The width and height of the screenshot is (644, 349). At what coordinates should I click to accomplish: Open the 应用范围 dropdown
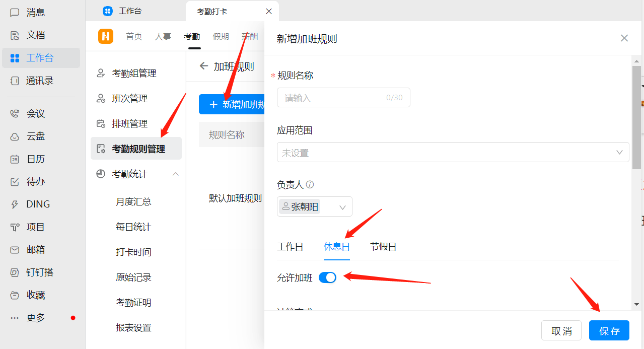tap(452, 152)
